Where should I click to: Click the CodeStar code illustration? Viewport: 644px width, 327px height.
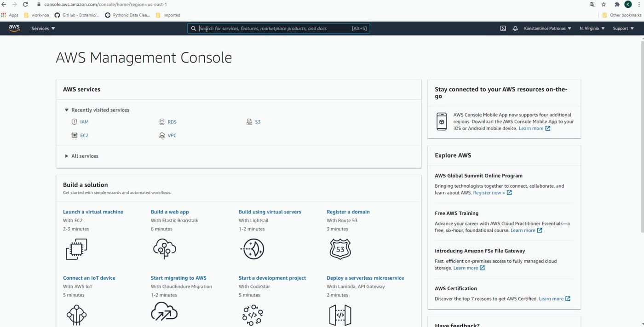(252, 315)
